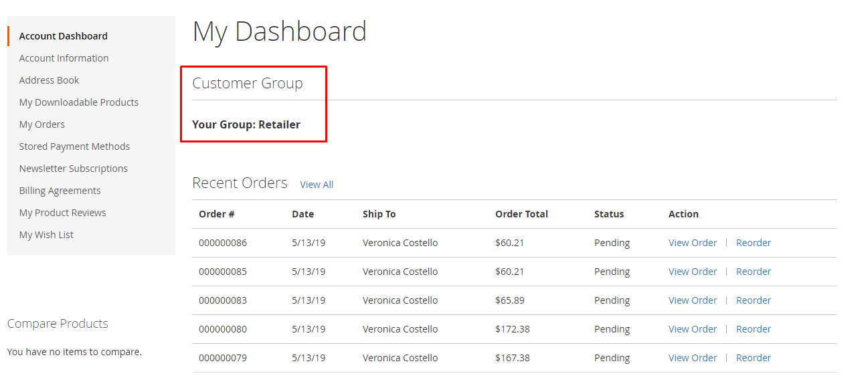Open My Product Reviews
Image resolution: width=868 pixels, height=392 pixels.
click(62, 213)
